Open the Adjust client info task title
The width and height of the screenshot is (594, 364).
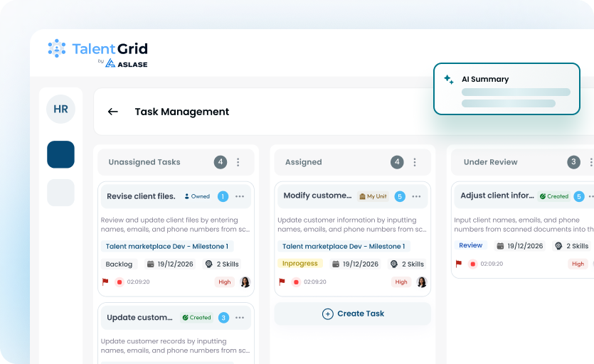coord(497,196)
